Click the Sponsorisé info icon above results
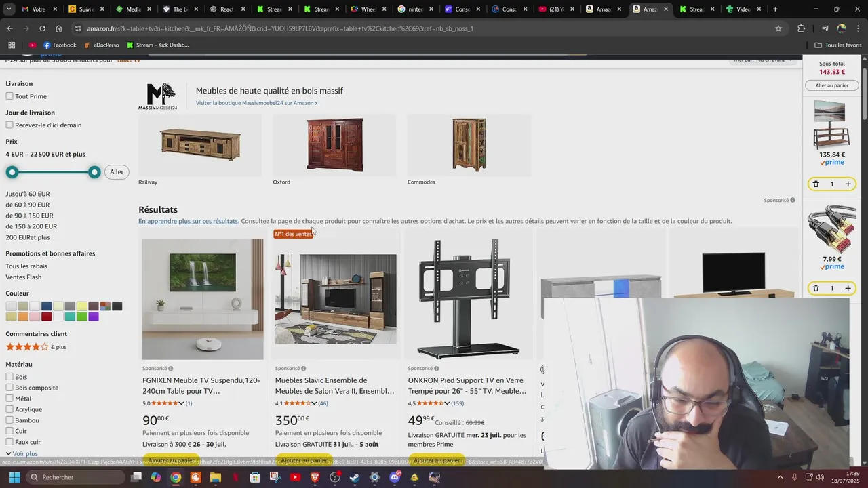Image resolution: width=868 pixels, height=488 pixels. [792, 200]
